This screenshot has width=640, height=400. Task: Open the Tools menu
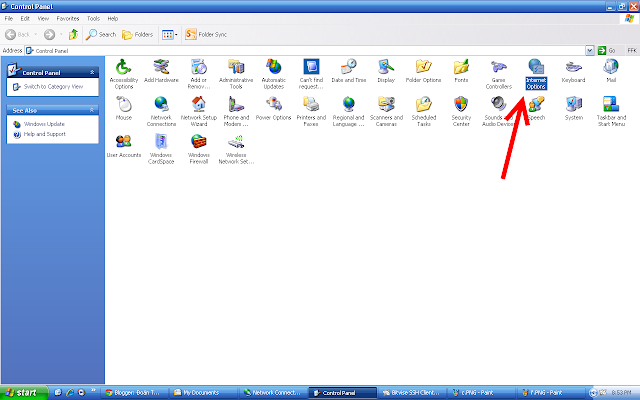93,18
